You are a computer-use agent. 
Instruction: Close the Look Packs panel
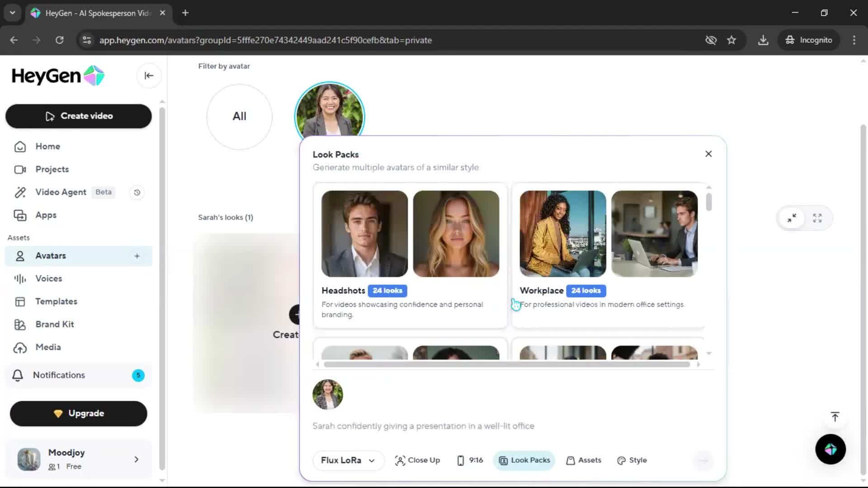(x=708, y=154)
